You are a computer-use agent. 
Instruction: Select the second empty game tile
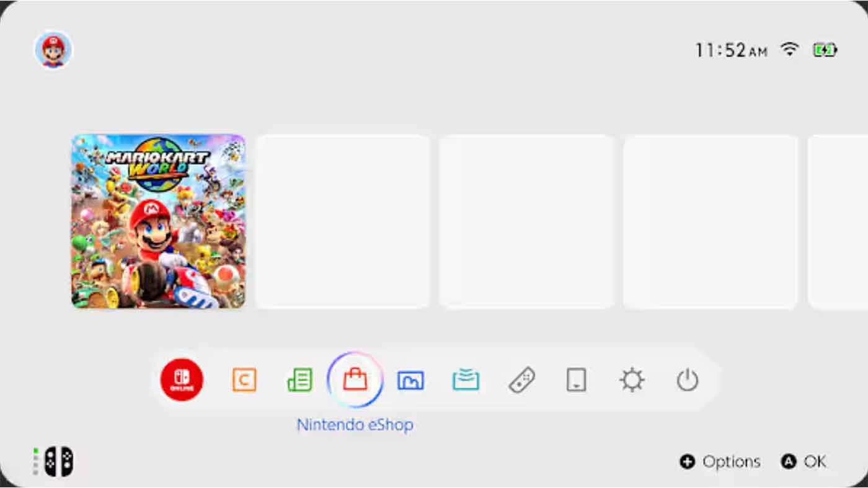[526, 221]
